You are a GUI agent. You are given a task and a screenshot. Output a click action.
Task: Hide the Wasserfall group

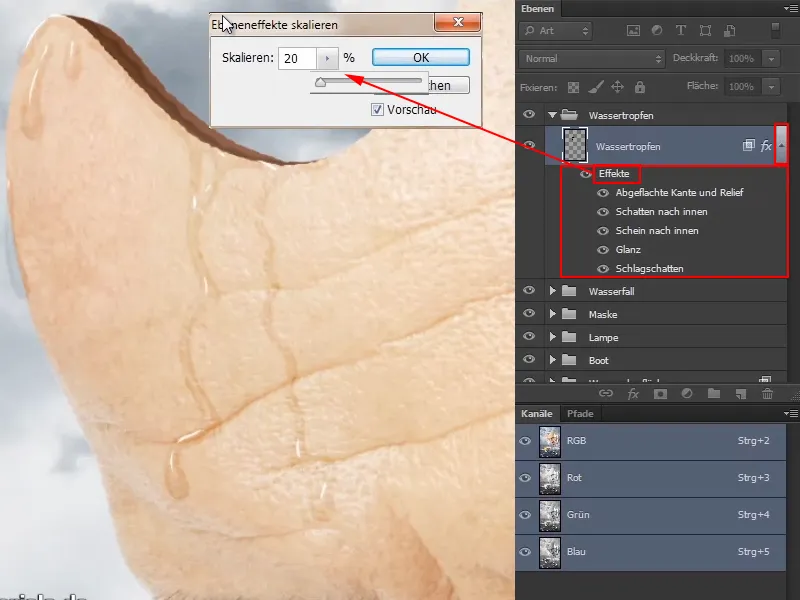point(529,290)
